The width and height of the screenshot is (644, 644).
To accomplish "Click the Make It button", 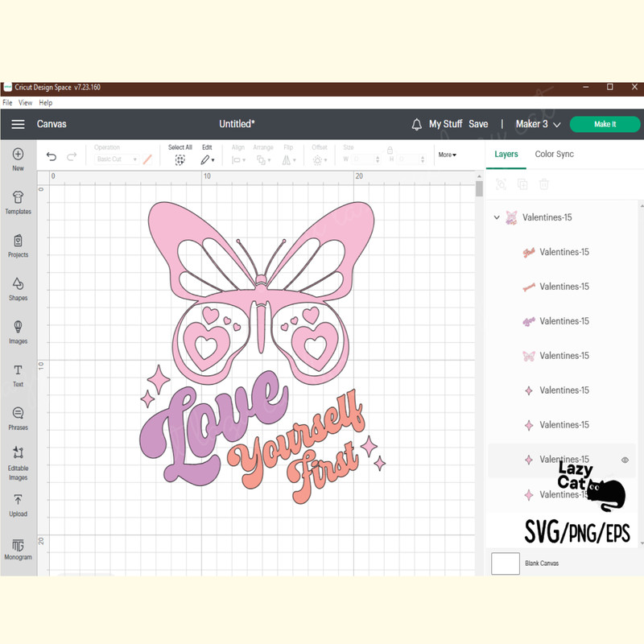I will pyautogui.click(x=605, y=125).
